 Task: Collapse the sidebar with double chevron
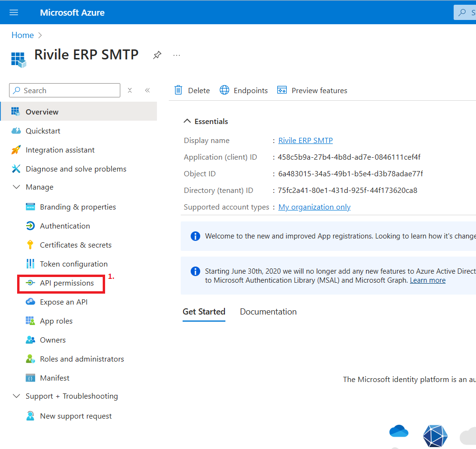[147, 90]
